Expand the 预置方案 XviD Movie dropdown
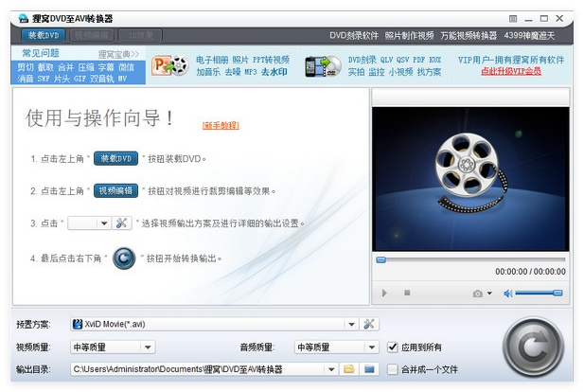This screenshot has width=584, height=392. tap(352, 324)
